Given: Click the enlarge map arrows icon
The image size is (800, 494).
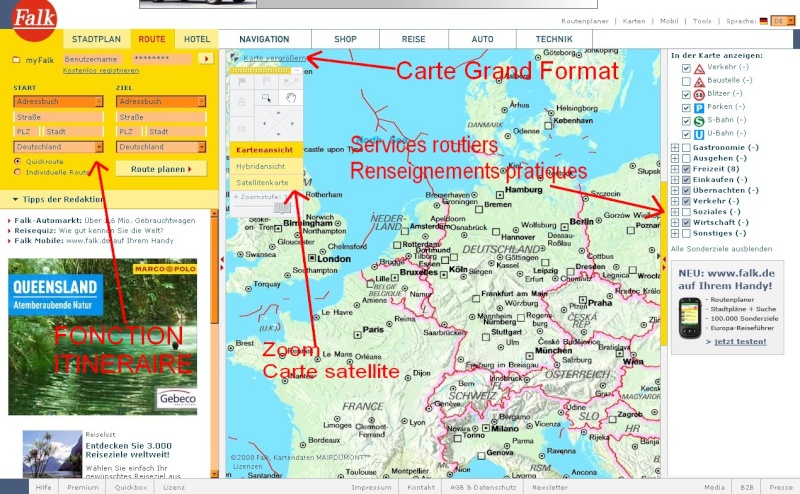Looking at the screenshot, I should pyautogui.click(x=235, y=58).
